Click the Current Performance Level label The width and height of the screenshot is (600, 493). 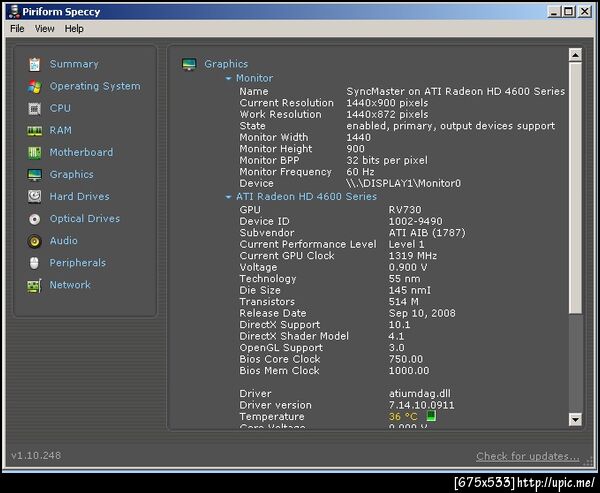(308, 244)
